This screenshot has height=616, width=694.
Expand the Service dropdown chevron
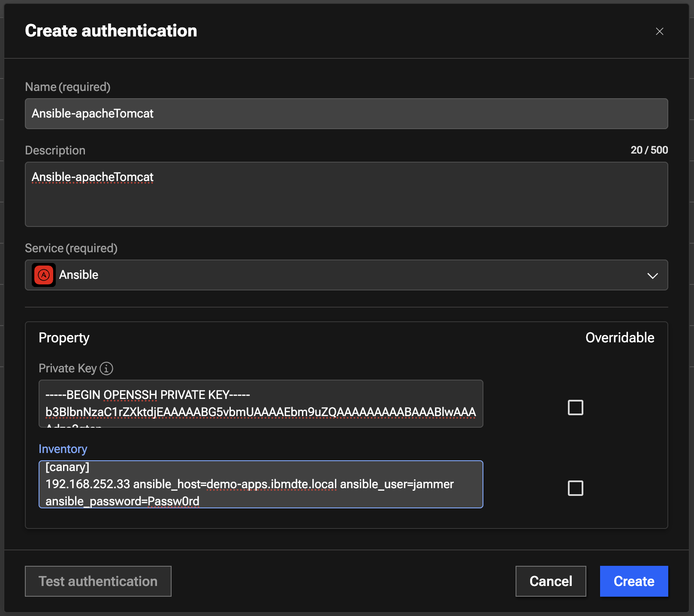pyautogui.click(x=652, y=275)
